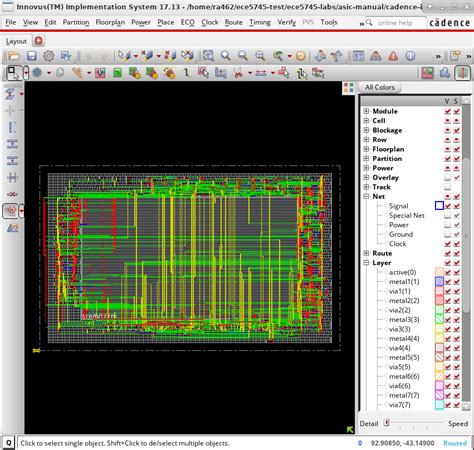
Task: Open the red warning violation browser icon
Action: tap(393, 56)
